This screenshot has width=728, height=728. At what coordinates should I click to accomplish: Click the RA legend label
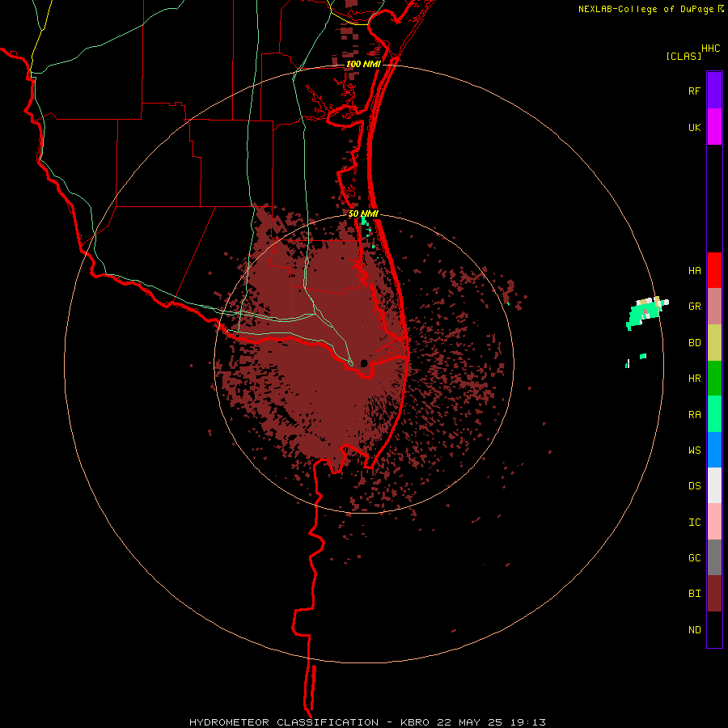pyautogui.click(x=694, y=414)
